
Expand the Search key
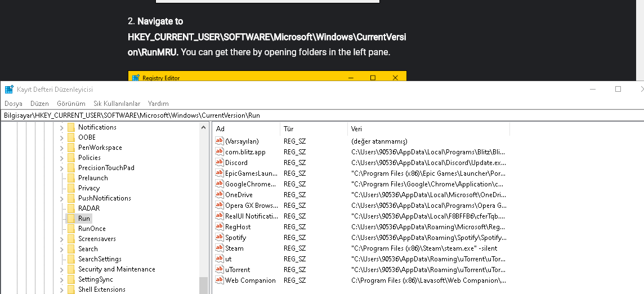[x=61, y=249]
